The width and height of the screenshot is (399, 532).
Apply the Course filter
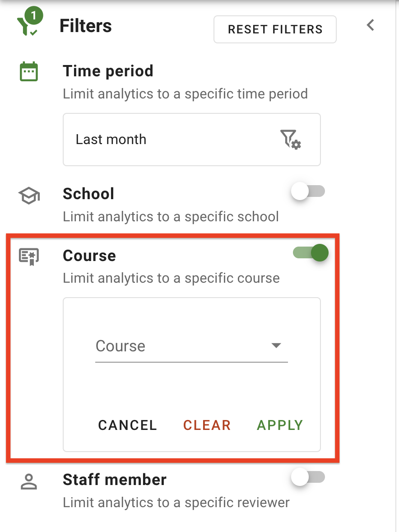click(x=279, y=425)
